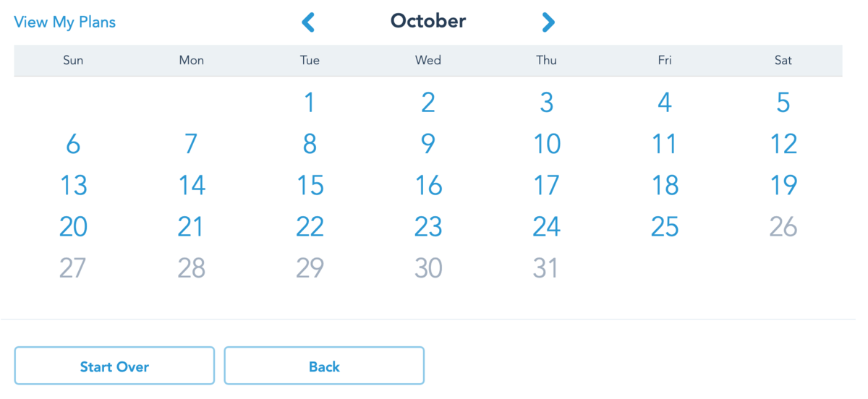The image size is (868, 399).
Task: Choose October 5 date
Action: 783,103
